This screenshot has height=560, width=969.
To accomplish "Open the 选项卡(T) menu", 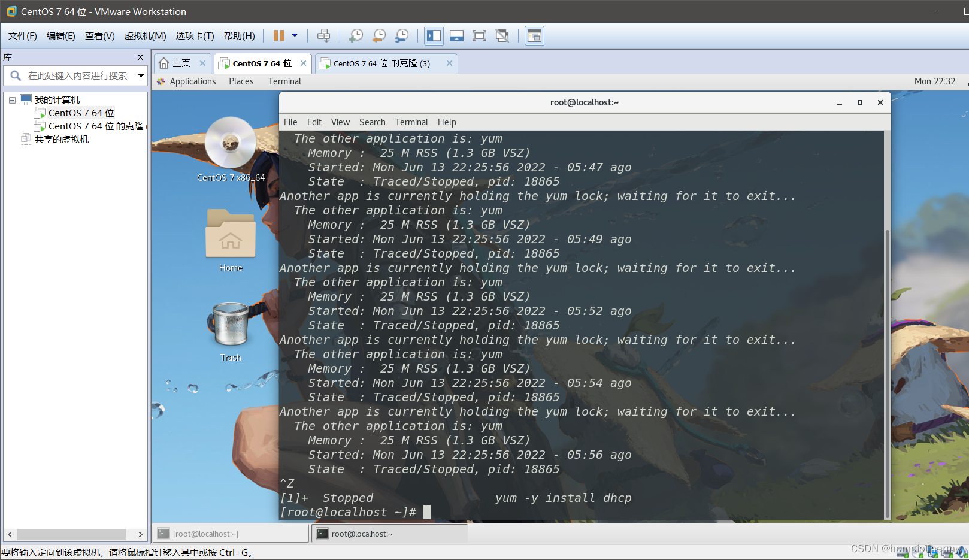I will (x=195, y=36).
